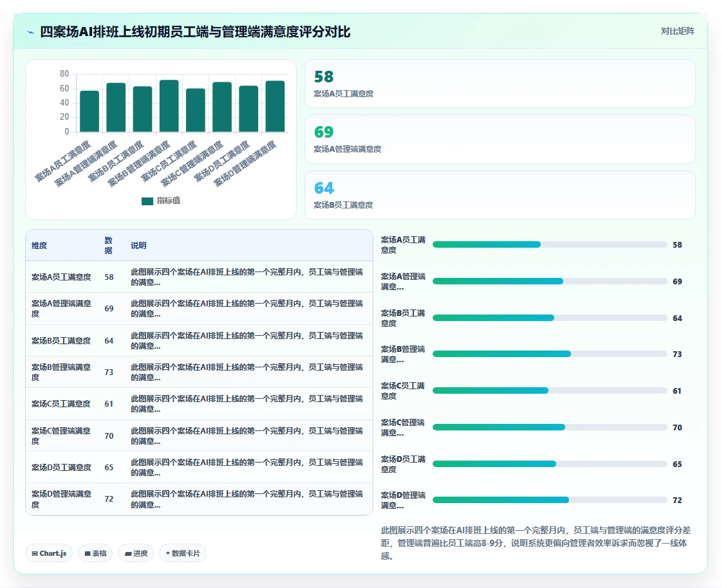The height and width of the screenshot is (588, 721).
Task: Click the 案场B员工满意度 progress bar at 64
Action: click(x=550, y=318)
